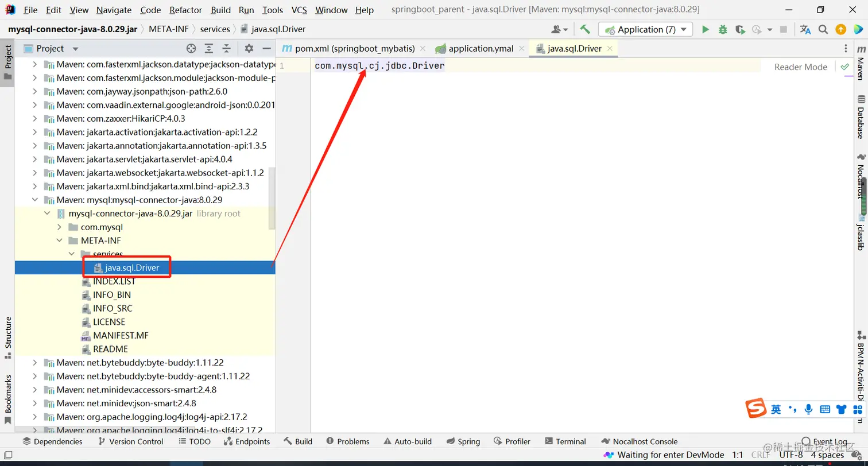Screen dimensions: 868x466
Task: Select the INDEX.LIST file in tree
Action: (114, 281)
